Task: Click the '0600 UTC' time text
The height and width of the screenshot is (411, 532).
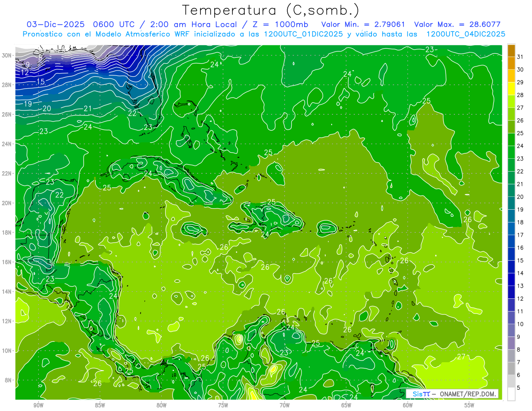Action: [x=114, y=24]
